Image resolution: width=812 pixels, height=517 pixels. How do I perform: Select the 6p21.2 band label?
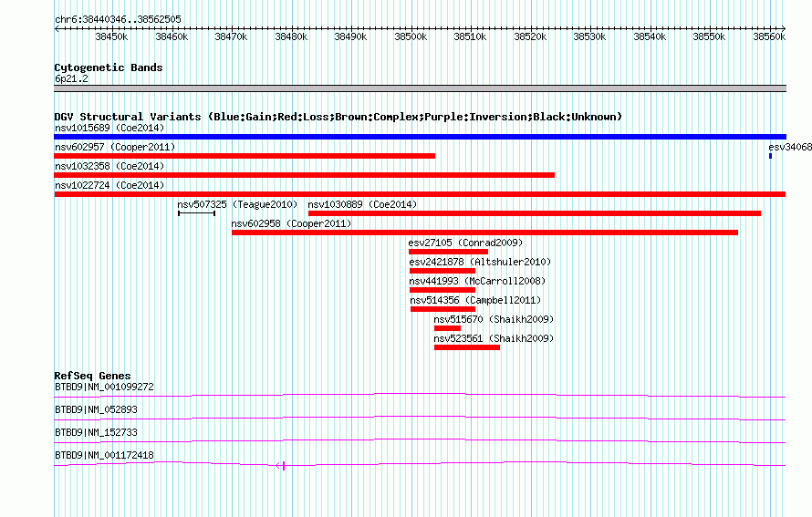pos(71,79)
